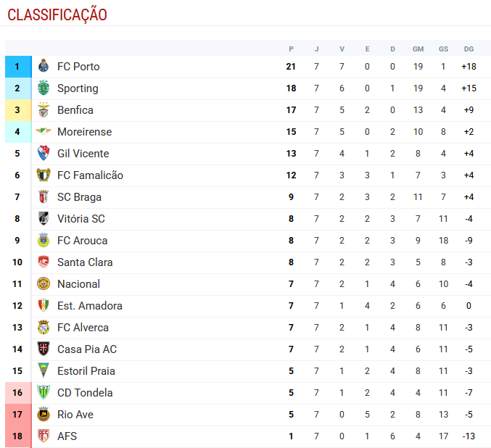Click the Santa Clara club crest

pos(44,262)
